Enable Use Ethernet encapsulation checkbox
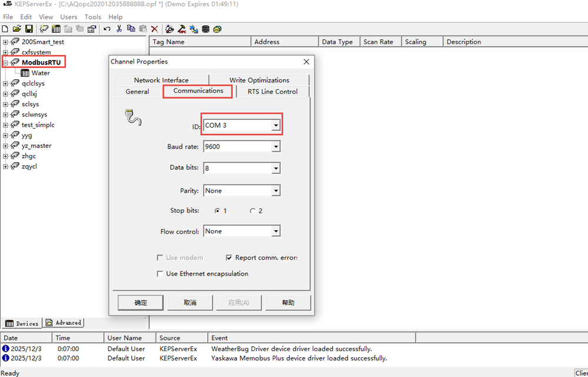 [x=160, y=274]
